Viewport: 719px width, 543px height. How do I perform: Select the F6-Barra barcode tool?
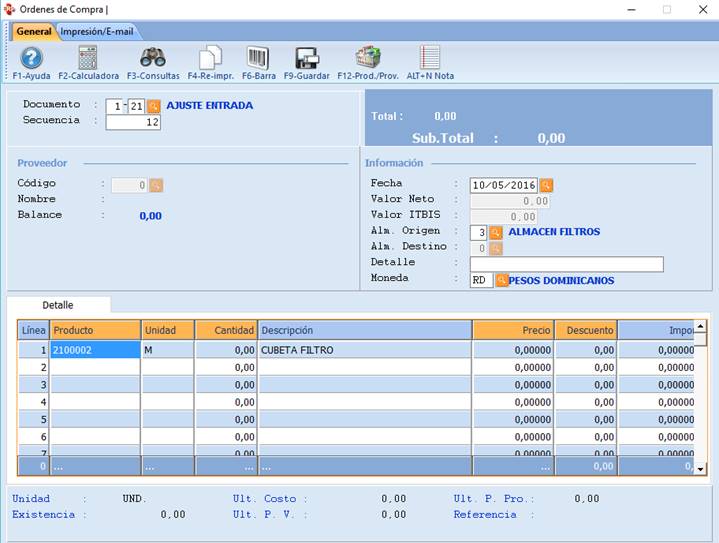(258, 58)
